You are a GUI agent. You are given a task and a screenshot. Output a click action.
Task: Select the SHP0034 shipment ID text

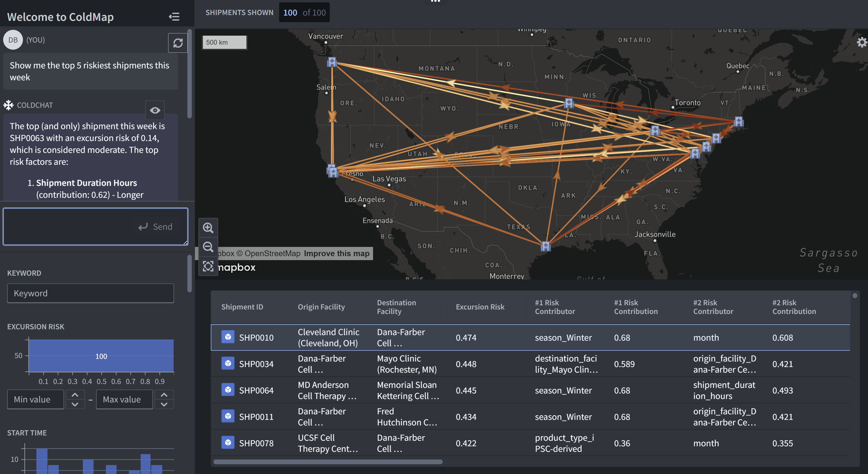pos(256,364)
